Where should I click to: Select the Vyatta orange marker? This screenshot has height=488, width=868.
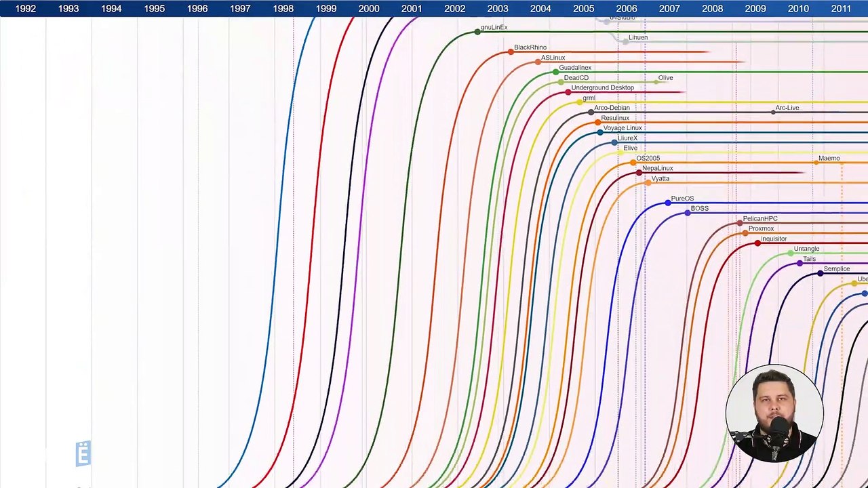click(648, 183)
